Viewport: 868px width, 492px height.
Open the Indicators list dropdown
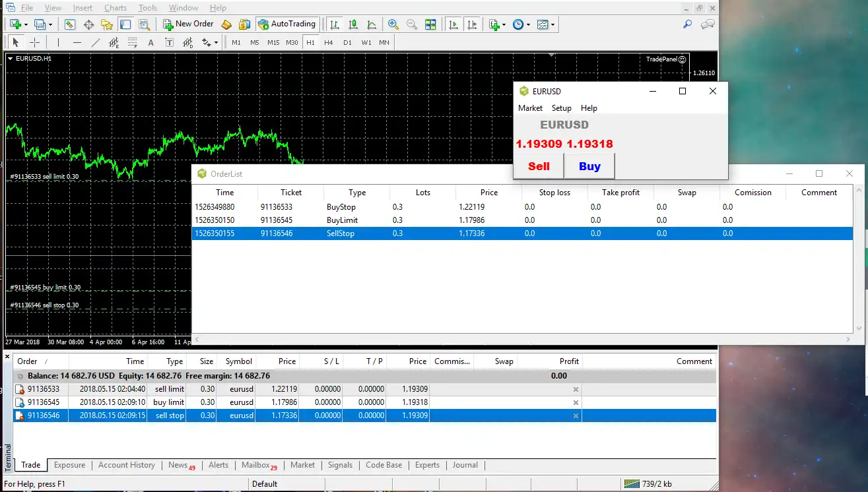[504, 25]
